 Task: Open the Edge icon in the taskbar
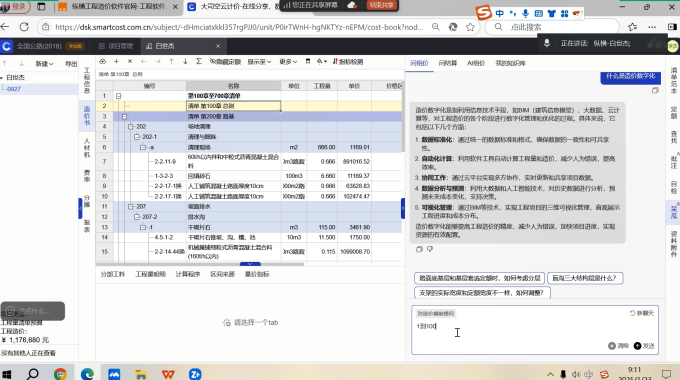click(87, 374)
